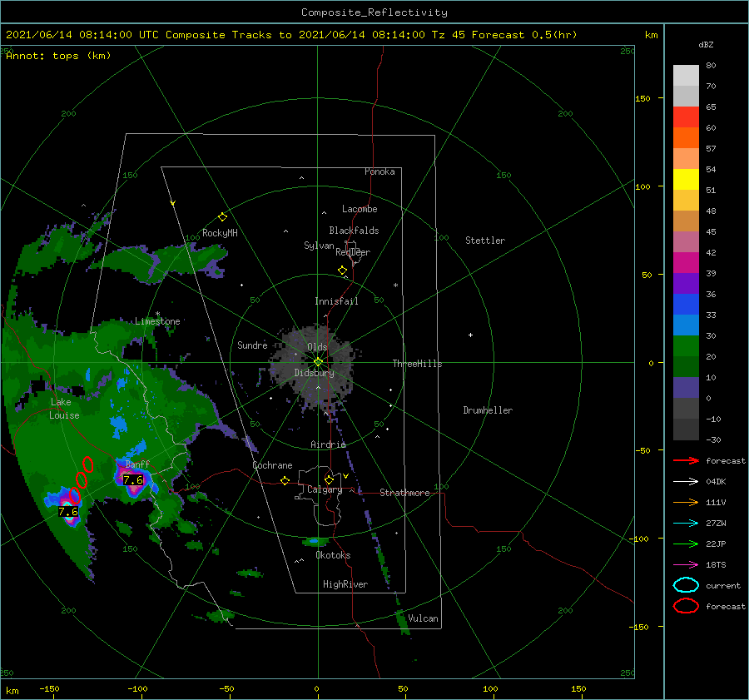Click the white plus marker east of ThreeHills
Viewport: 749px width, 700px height.
(x=470, y=335)
